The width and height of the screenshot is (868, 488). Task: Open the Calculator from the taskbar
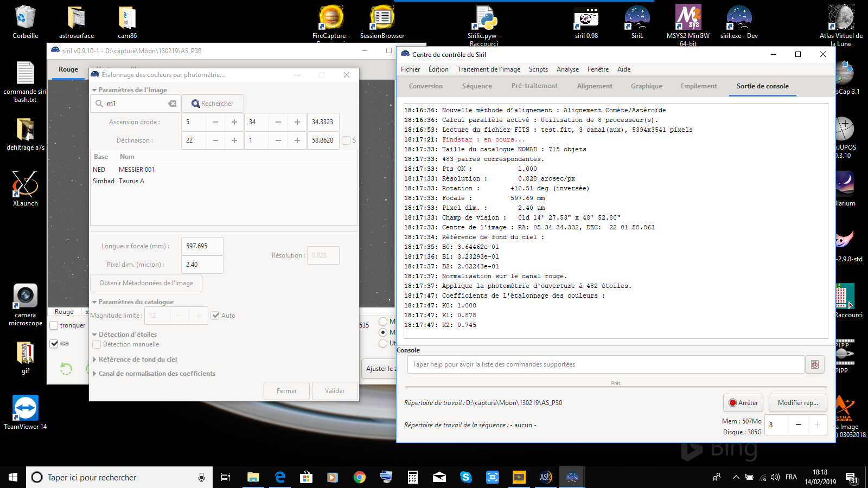(x=412, y=477)
